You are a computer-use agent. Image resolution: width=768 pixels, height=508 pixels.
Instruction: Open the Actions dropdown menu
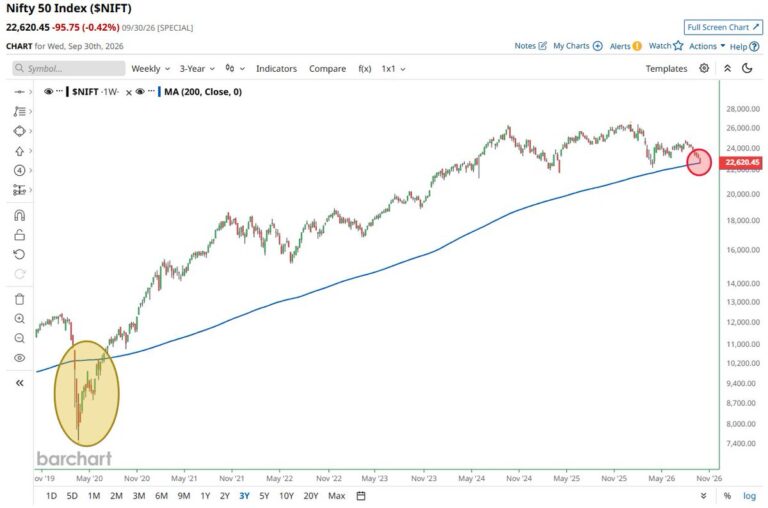(707, 46)
